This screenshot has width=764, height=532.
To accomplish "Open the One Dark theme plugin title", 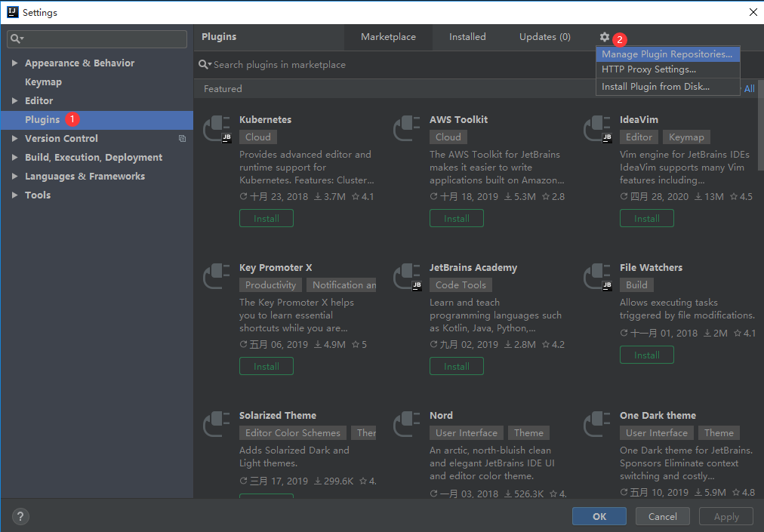I will [658, 416].
